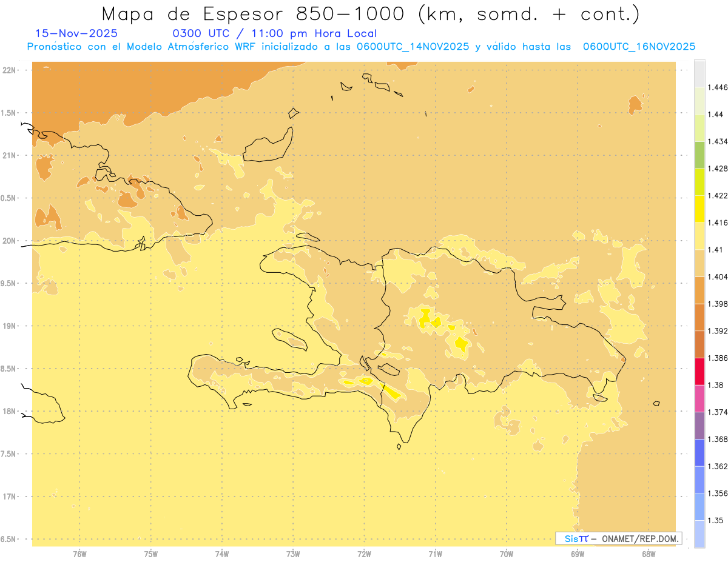Screen dimensions: 728x562
Task: Click the colorbar value '1.41'
Action: pos(716,249)
